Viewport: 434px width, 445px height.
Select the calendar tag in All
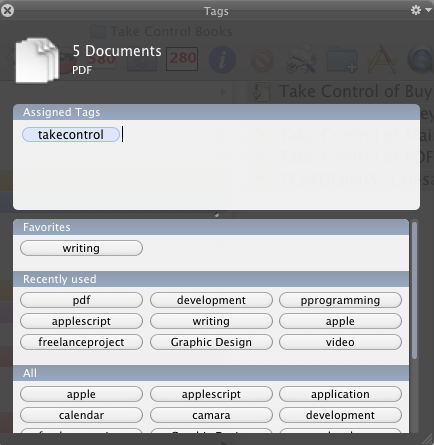[81, 415]
